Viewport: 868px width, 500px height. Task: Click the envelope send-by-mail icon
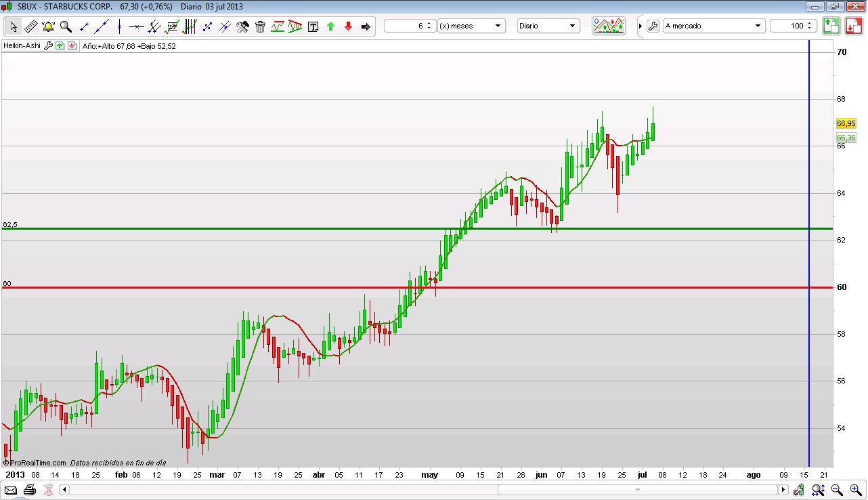tap(10, 490)
